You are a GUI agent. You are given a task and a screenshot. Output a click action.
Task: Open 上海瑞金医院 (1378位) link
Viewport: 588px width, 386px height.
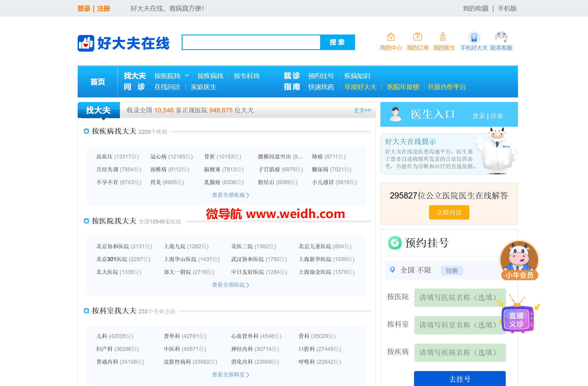327,272
